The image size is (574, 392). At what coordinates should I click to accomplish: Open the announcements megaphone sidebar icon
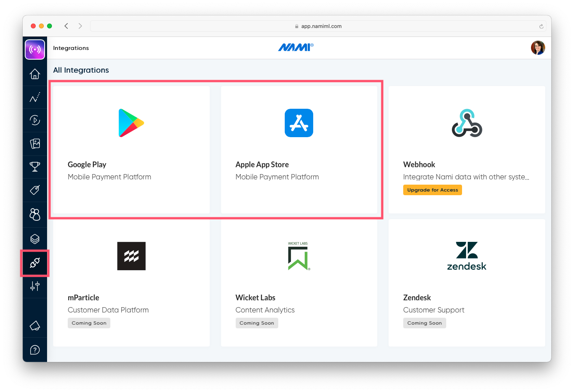coord(35,325)
